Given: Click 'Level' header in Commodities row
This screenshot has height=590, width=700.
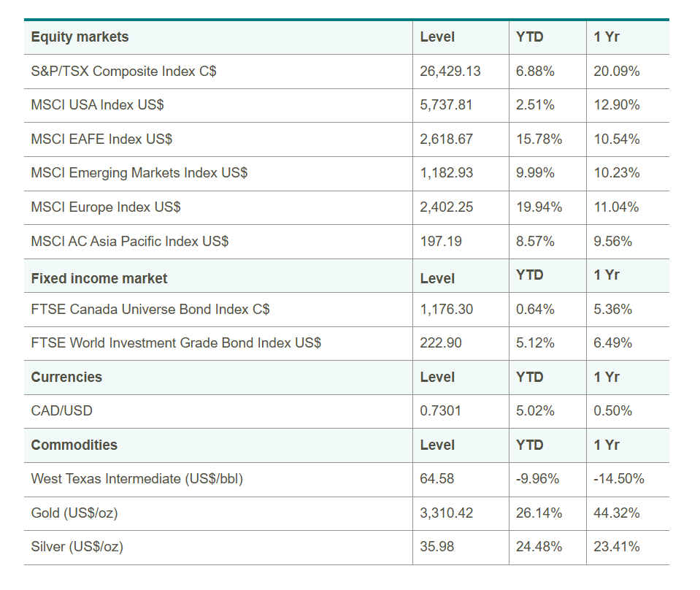Looking at the screenshot, I should pos(437,445).
